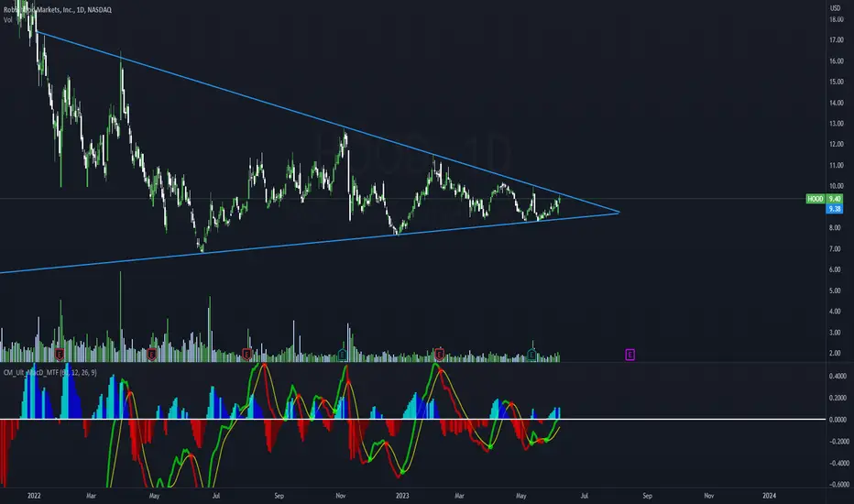Click the 17.00 price axis label
Screen dimensions: 854x504
pyautogui.click(x=836, y=40)
